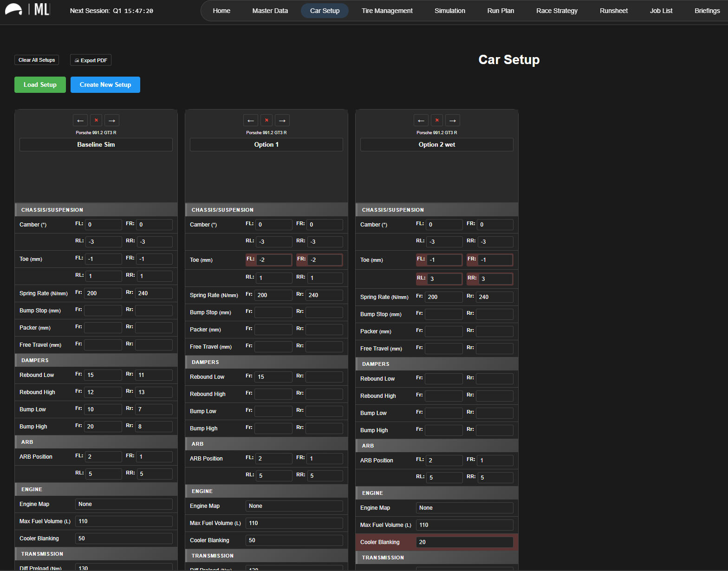Click Baseline Sim Diff Preload field

(x=124, y=567)
